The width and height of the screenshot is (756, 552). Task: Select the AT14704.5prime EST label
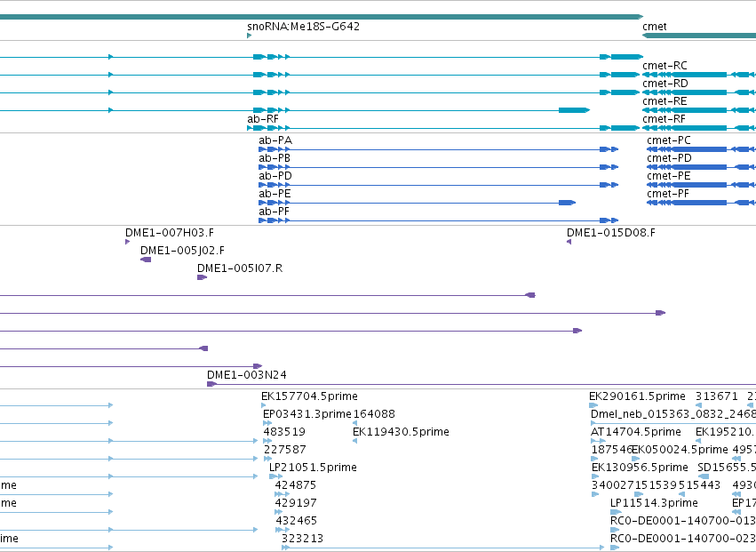click(x=636, y=432)
